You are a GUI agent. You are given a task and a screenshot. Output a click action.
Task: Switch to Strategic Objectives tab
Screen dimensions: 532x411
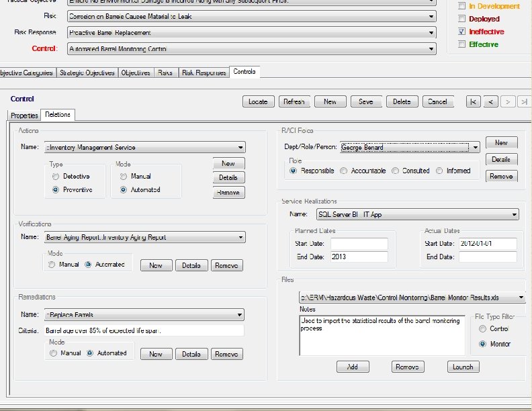coord(87,73)
